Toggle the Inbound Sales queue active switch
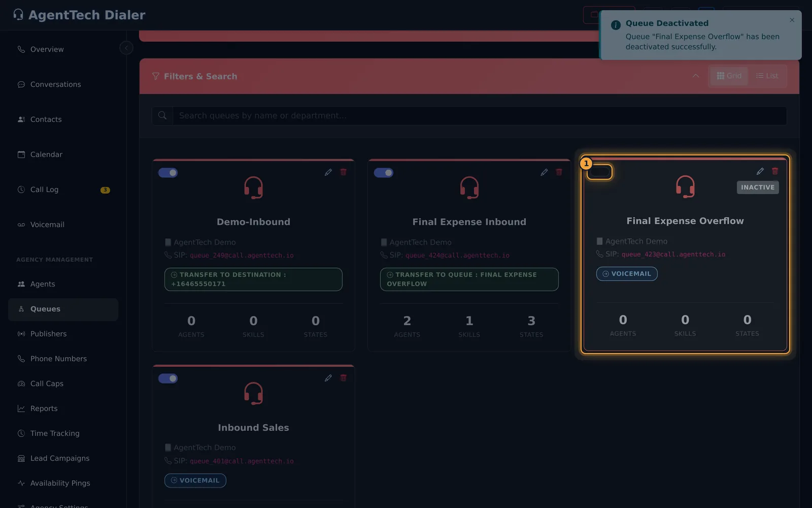Image resolution: width=812 pixels, height=508 pixels. (168, 378)
